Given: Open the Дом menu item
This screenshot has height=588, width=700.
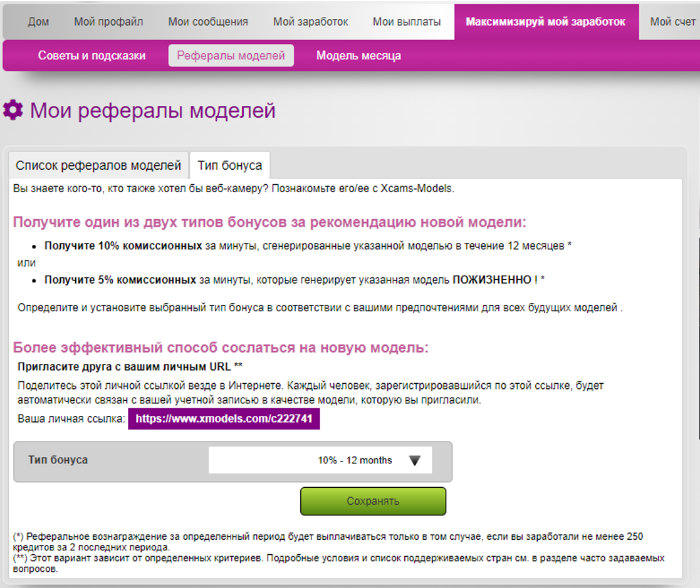Looking at the screenshot, I should coord(38,21).
